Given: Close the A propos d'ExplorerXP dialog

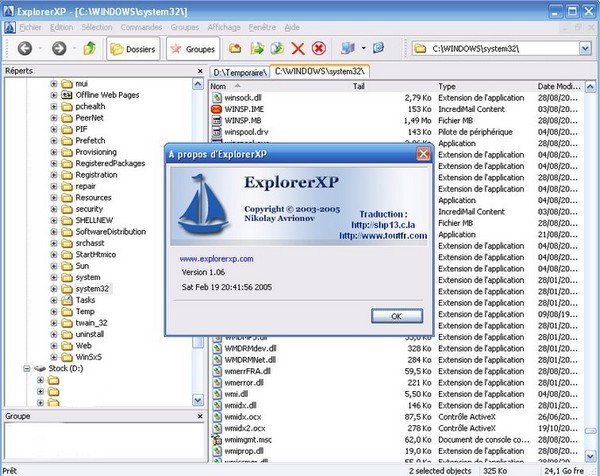Looking at the screenshot, I should [423, 154].
